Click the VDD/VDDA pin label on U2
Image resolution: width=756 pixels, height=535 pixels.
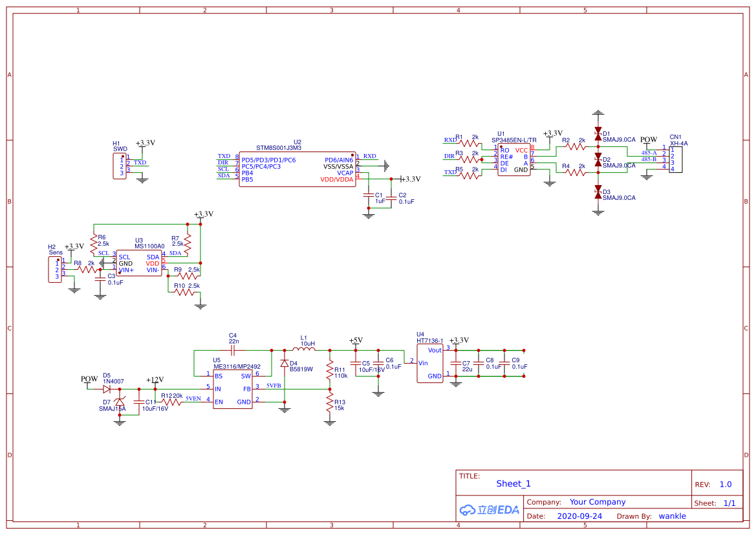coord(336,179)
